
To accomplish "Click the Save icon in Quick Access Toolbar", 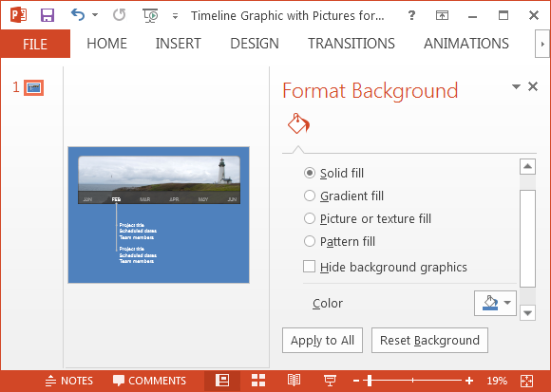I will tap(47, 15).
